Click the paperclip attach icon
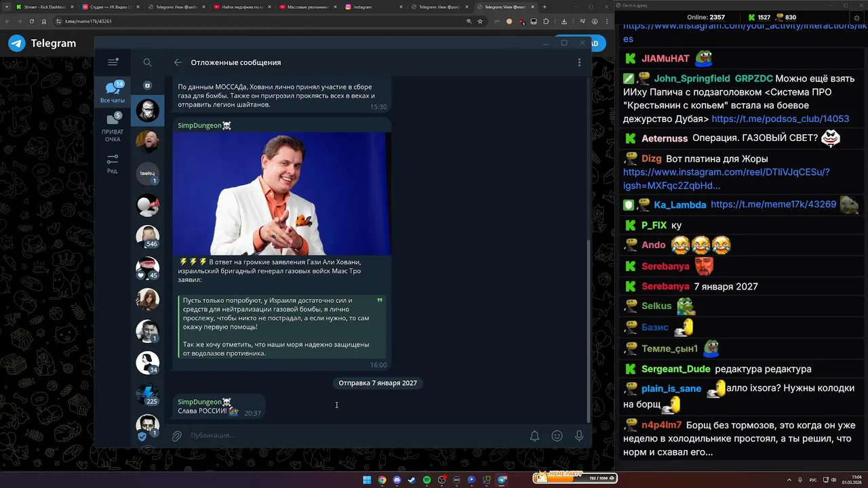This screenshot has width=868, height=488. 176,436
